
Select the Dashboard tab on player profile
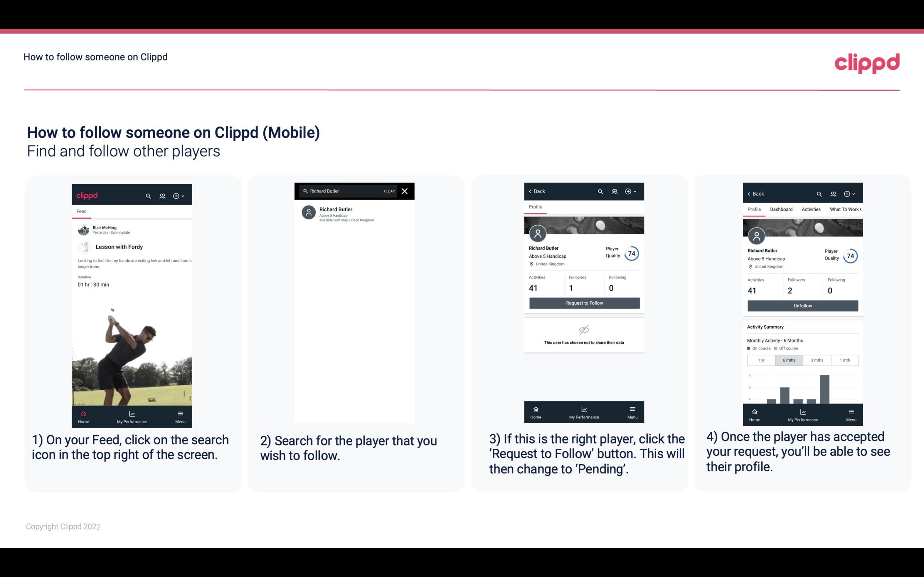pos(781,209)
